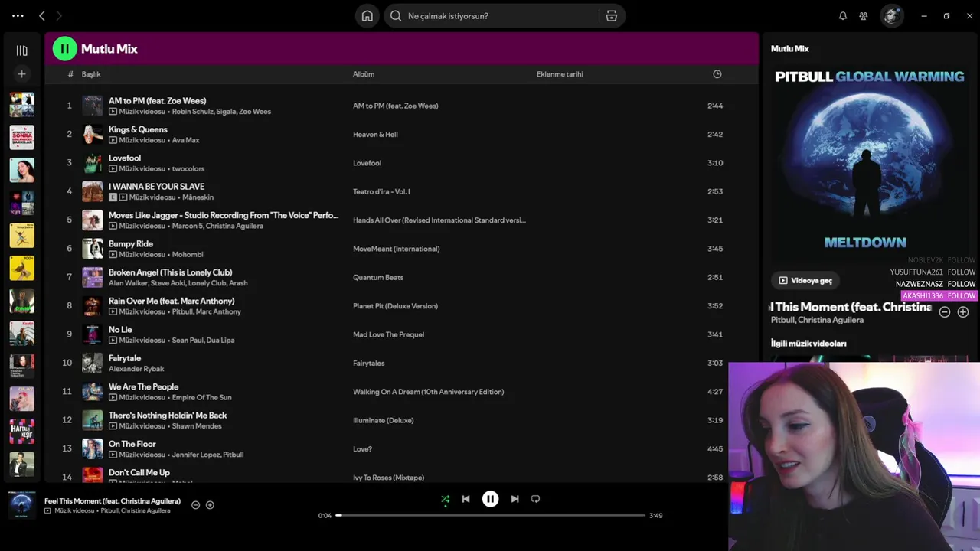Open the friend activity icon
This screenshot has height=551, width=980.
coord(864,15)
